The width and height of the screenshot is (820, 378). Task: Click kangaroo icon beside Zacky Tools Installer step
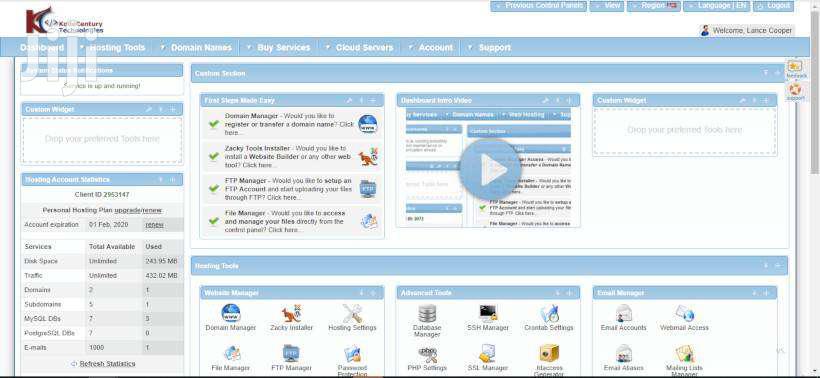click(x=368, y=157)
